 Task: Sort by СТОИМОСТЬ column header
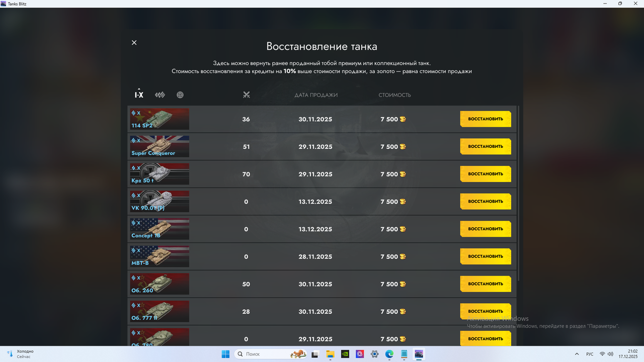(394, 95)
